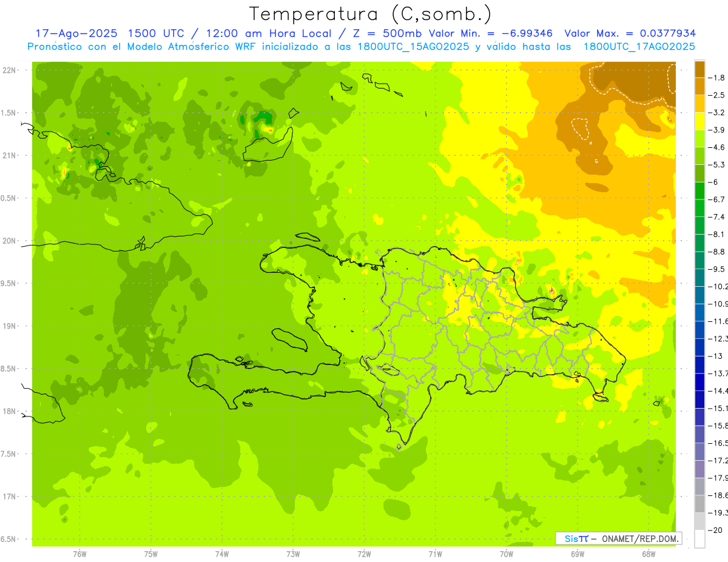Click the 'Valor Max. = 0.0377934' text

pos(630,33)
